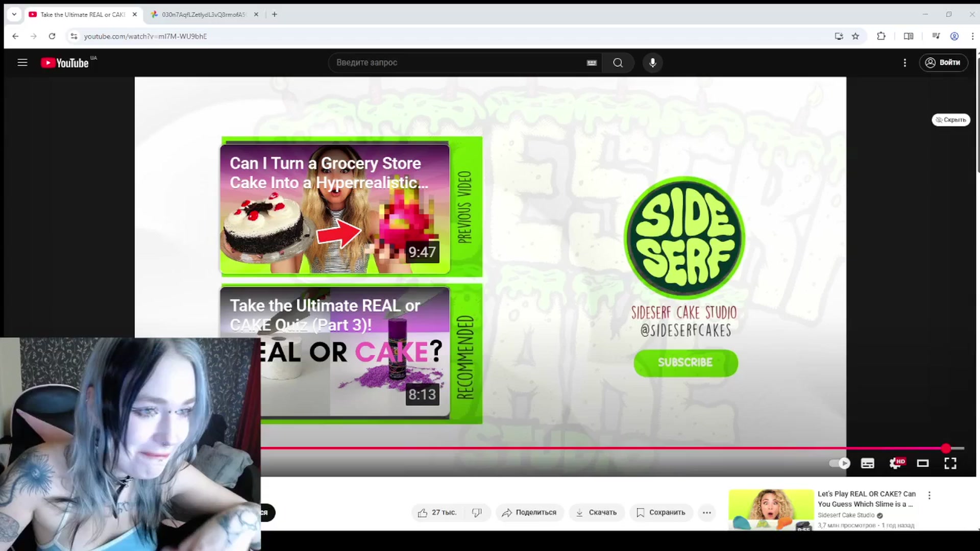Toggle subtitles in the video player
The height and width of the screenshot is (551, 980).
[868, 463]
